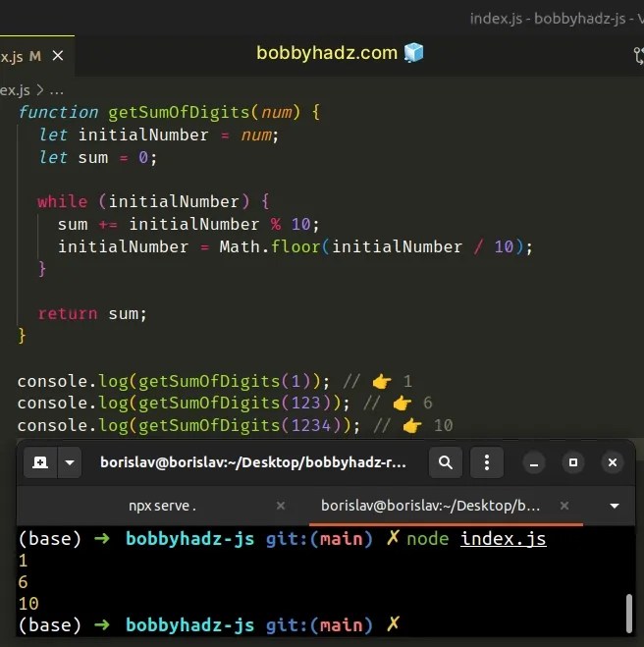Click the terminal scrollbar handle
This screenshot has width=644, height=647.
(629, 614)
